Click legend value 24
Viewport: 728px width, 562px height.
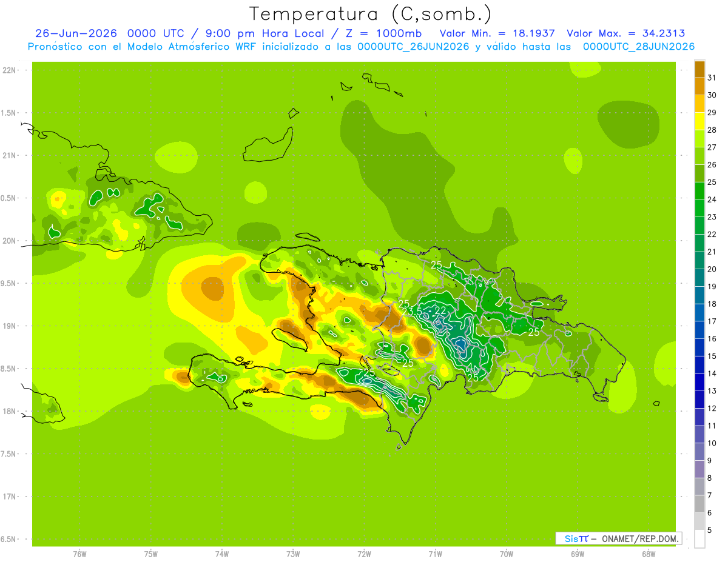point(712,199)
